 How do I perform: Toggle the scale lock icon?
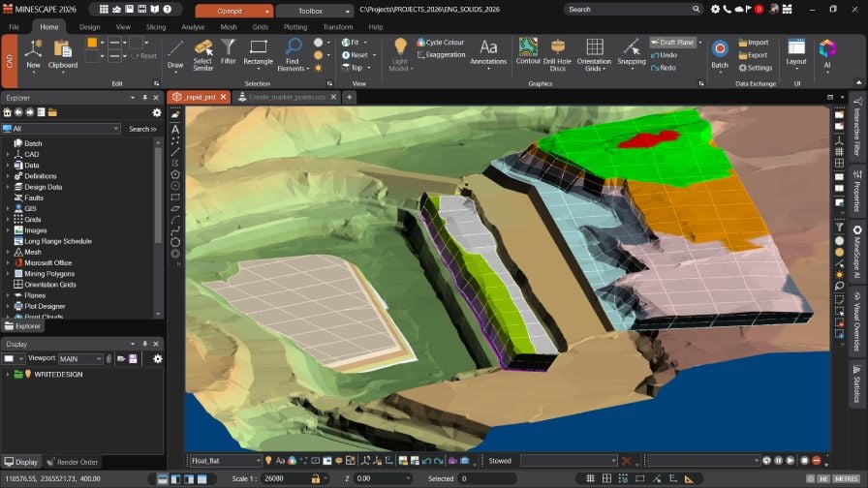pos(316,478)
